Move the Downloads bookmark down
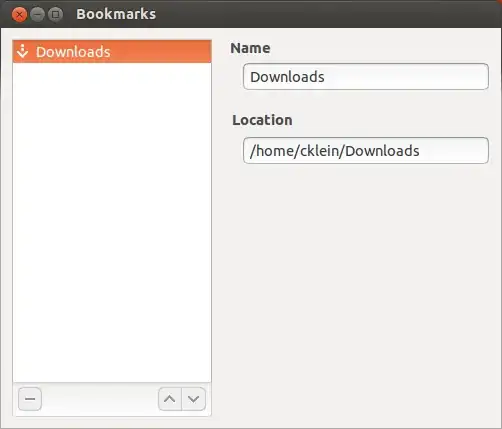The height and width of the screenshot is (429, 502). (x=194, y=399)
